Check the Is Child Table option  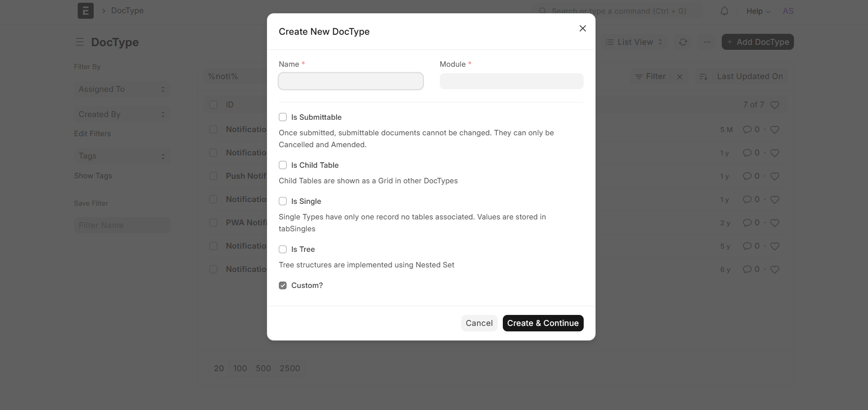(x=283, y=165)
